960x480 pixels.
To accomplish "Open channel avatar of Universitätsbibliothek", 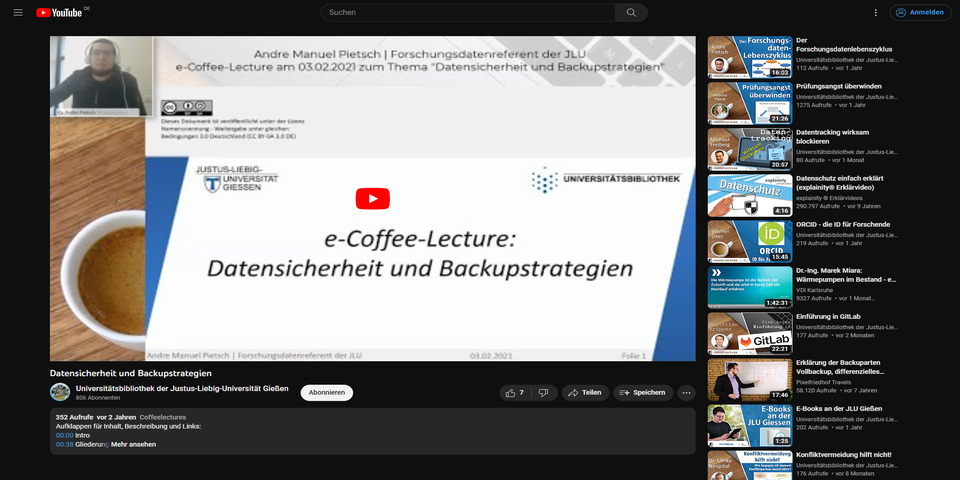I will click(60, 392).
